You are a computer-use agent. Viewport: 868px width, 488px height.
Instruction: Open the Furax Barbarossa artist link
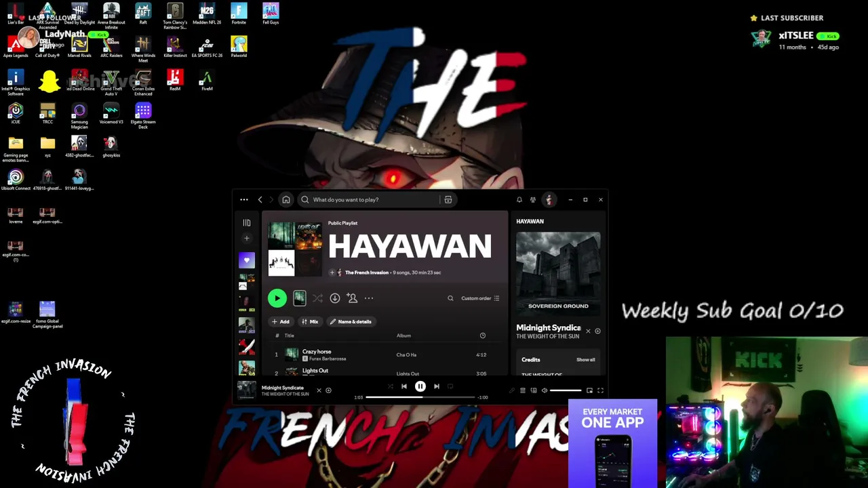click(x=328, y=359)
